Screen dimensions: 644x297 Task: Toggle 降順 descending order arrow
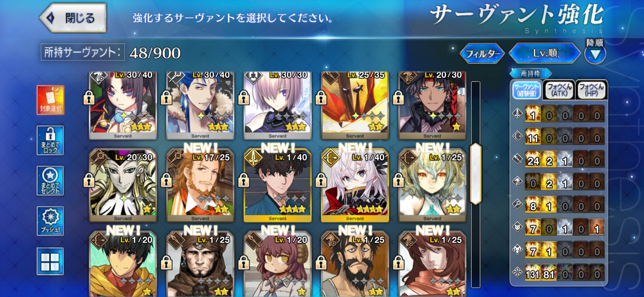595,54
